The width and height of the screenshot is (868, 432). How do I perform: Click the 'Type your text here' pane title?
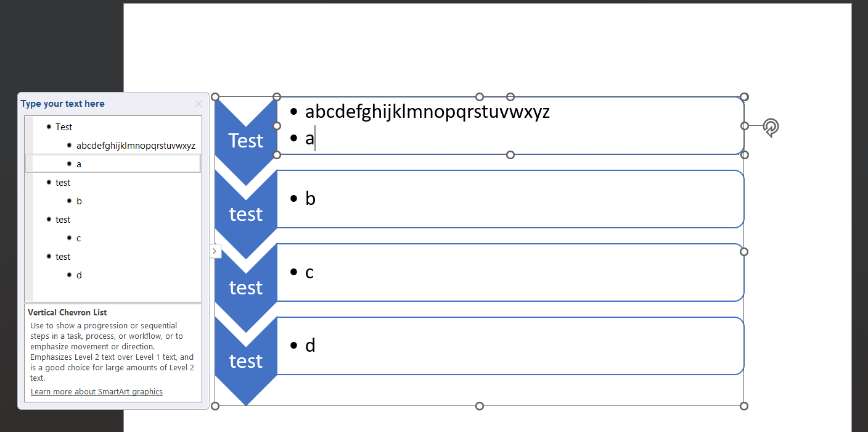tap(62, 104)
